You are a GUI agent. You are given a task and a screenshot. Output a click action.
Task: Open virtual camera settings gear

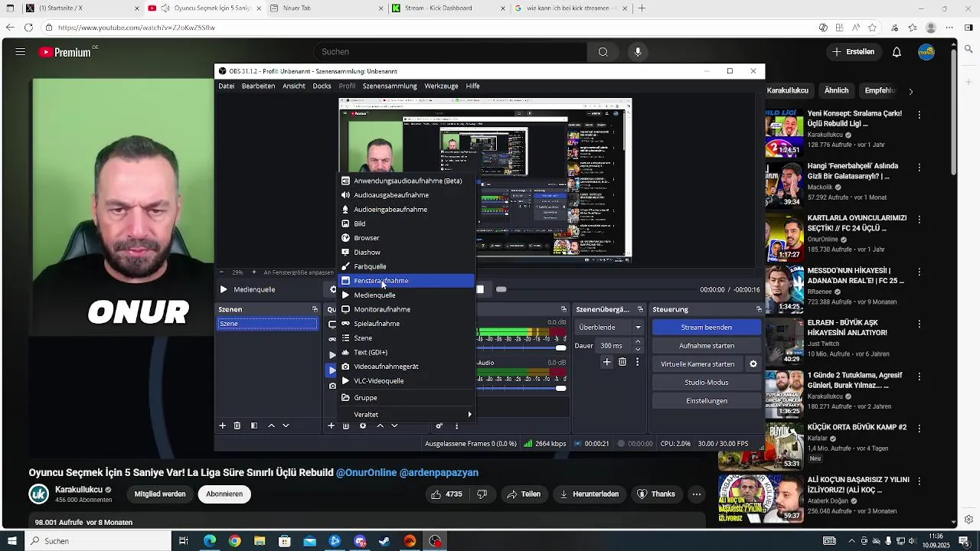(x=753, y=364)
